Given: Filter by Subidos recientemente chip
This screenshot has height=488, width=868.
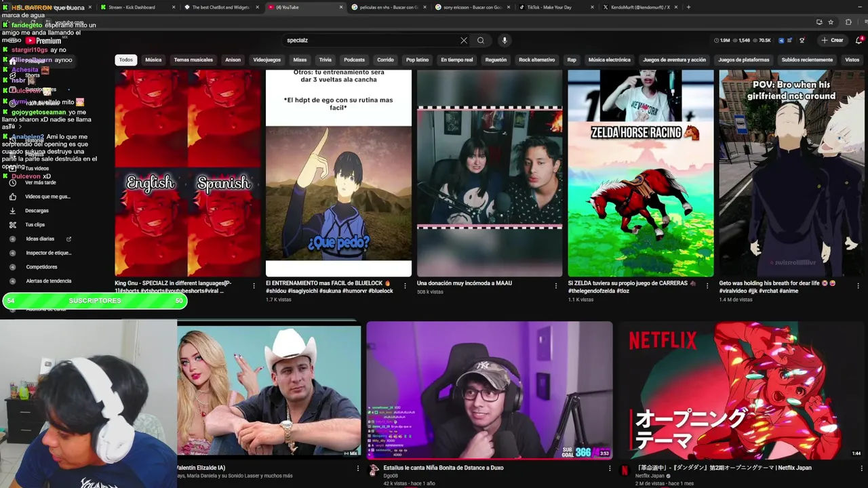Looking at the screenshot, I should [807, 60].
